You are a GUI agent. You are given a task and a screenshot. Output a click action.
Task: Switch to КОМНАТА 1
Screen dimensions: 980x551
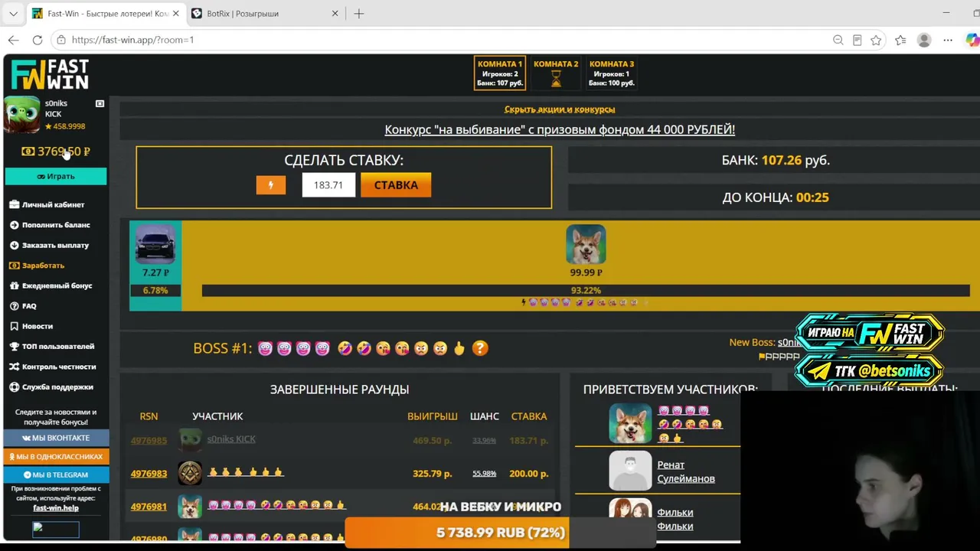click(x=500, y=73)
